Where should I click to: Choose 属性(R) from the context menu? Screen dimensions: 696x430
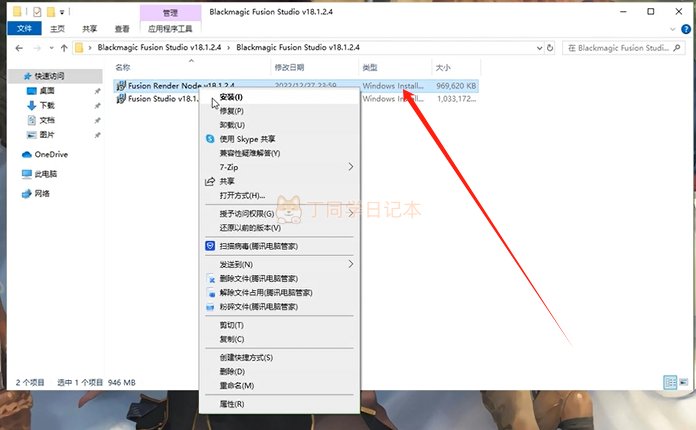coord(232,404)
